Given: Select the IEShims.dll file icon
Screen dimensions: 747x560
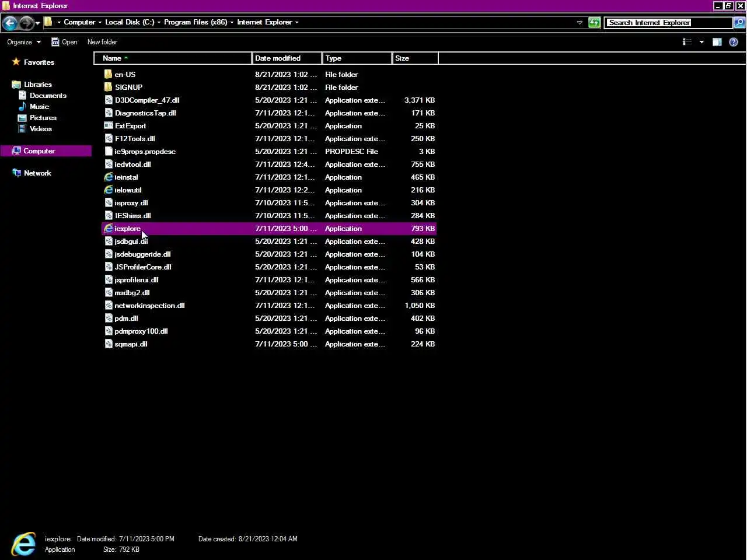Looking at the screenshot, I should coord(109,215).
